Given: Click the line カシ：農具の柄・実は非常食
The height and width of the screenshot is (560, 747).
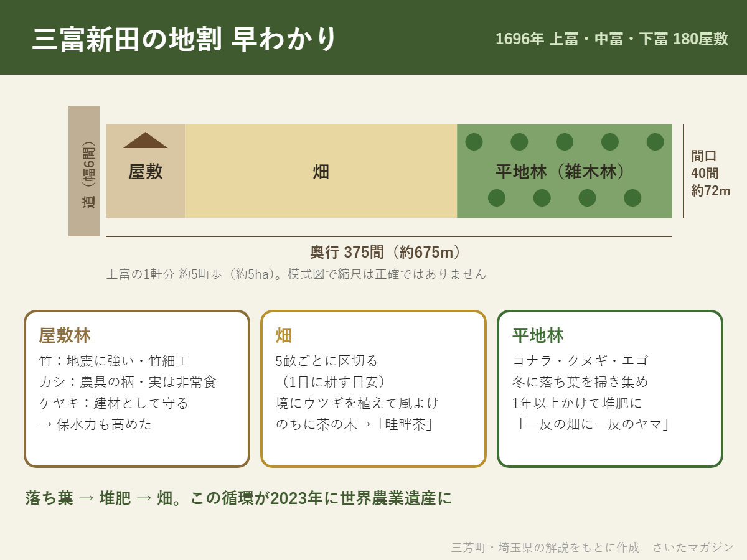Looking at the screenshot, I should point(128,382).
